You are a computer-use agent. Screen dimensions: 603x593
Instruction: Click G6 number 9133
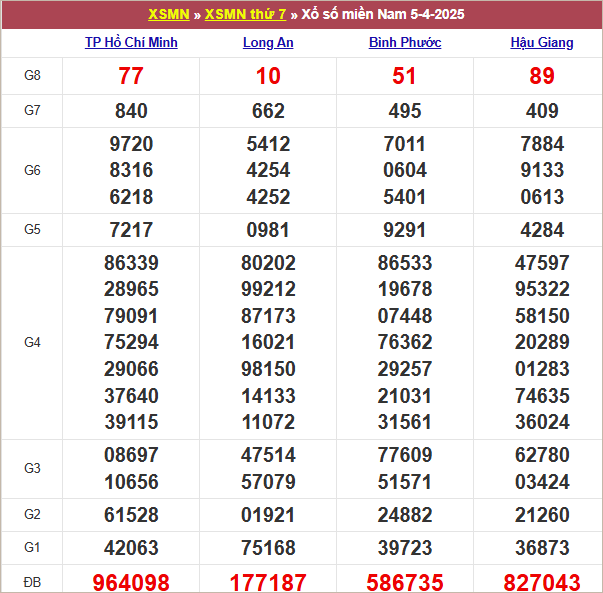pos(542,170)
